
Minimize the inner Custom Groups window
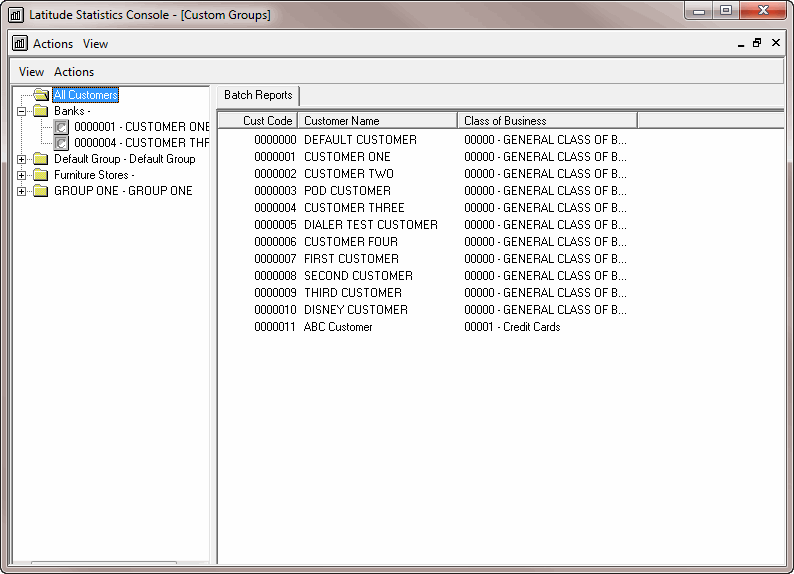[x=741, y=44]
